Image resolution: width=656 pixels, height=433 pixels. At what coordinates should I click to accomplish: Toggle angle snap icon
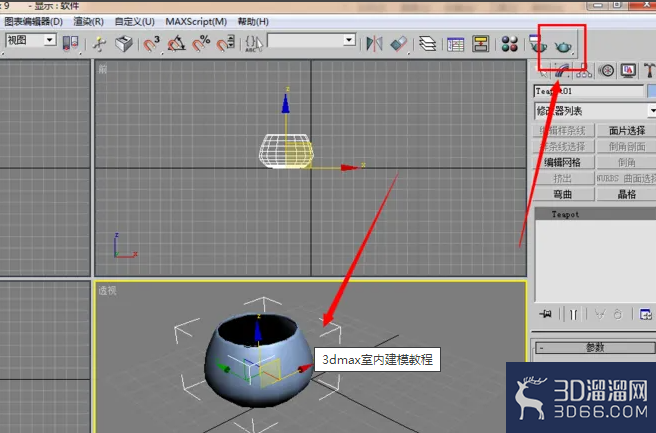click(176, 44)
